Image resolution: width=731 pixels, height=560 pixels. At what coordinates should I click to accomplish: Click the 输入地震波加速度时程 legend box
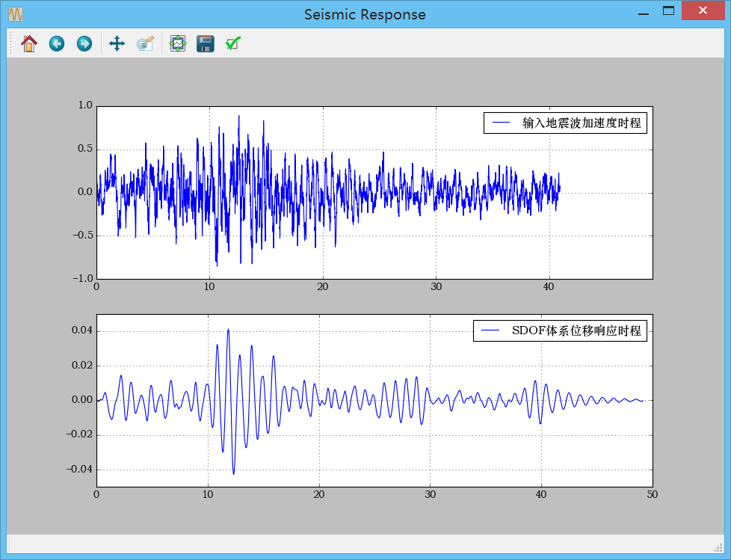[565, 123]
